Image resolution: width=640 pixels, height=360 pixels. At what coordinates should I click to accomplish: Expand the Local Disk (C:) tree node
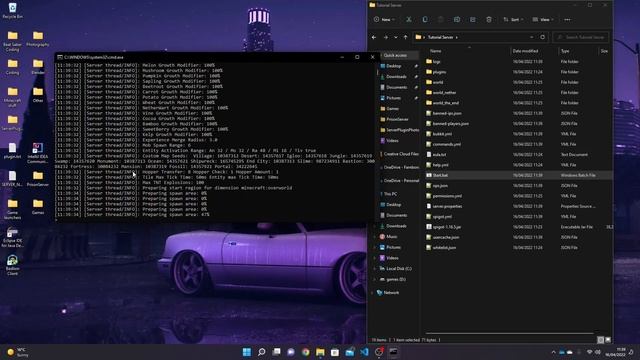375,269
